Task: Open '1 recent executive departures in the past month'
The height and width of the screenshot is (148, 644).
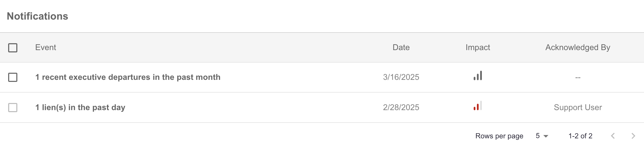Action: point(128,77)
